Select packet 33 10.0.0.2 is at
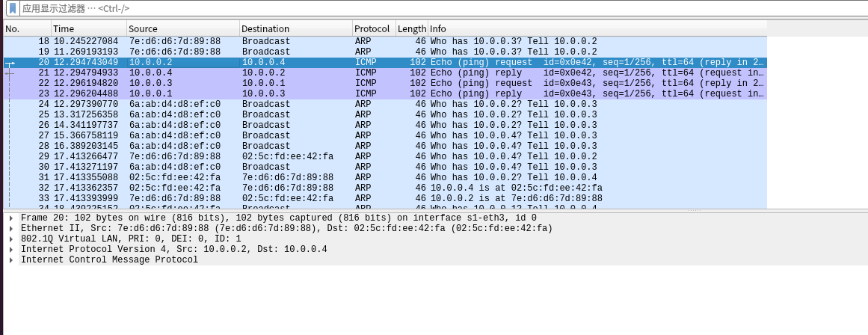The width and height of the screenshot is (868, 335). [385, 199]
